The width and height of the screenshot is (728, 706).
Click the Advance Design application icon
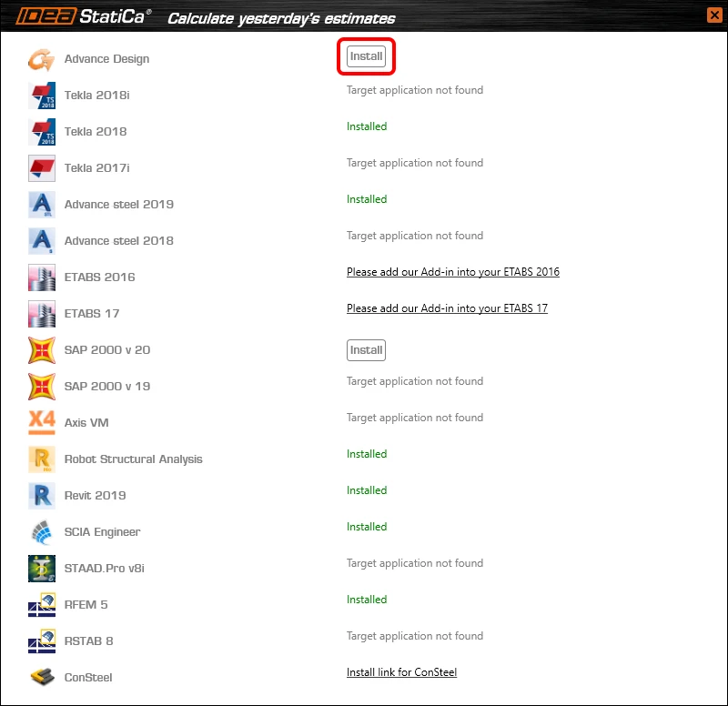pyautogui.click(x=41, y=59)
